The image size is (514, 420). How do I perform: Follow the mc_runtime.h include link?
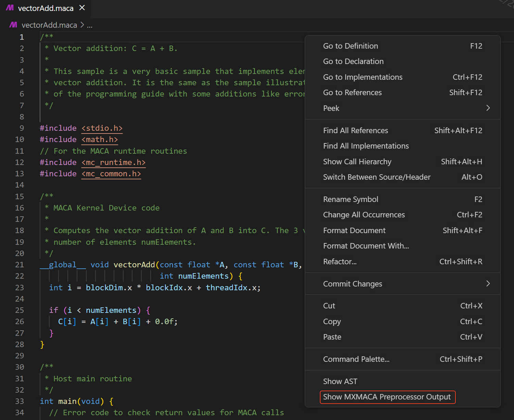click(113, 163)
